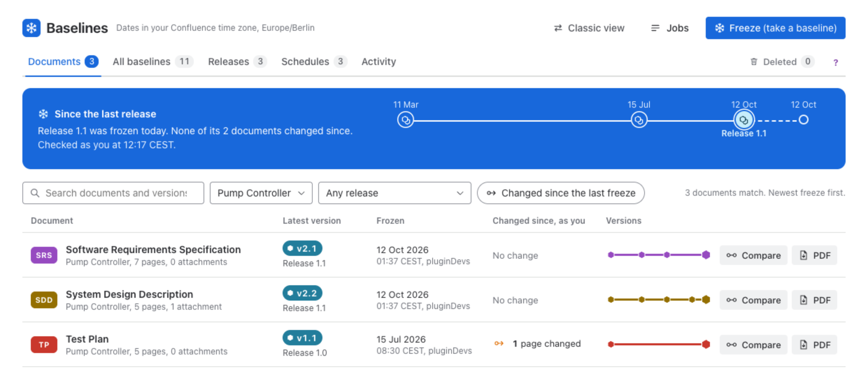Click the v2.1 version badge
Viewport: 868px width, 388px height.
click(x=303, y=249)
